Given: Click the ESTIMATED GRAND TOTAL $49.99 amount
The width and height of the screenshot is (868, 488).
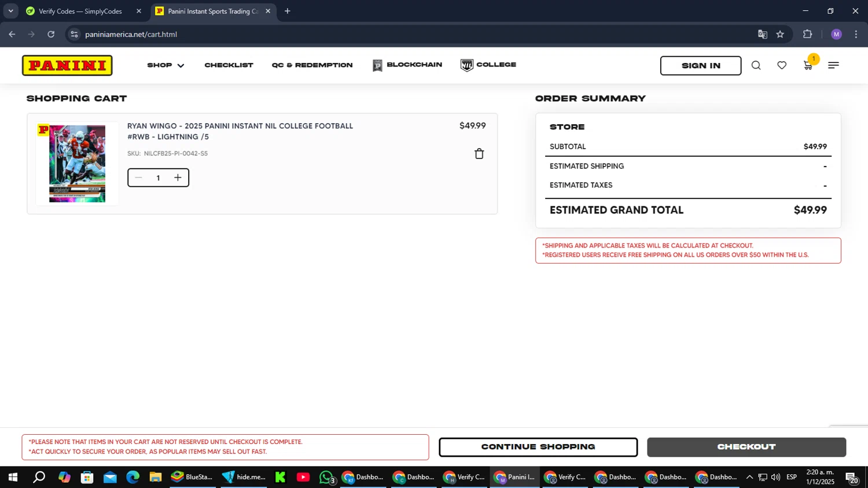Looking at the screenshot, I should coord(810,210).
